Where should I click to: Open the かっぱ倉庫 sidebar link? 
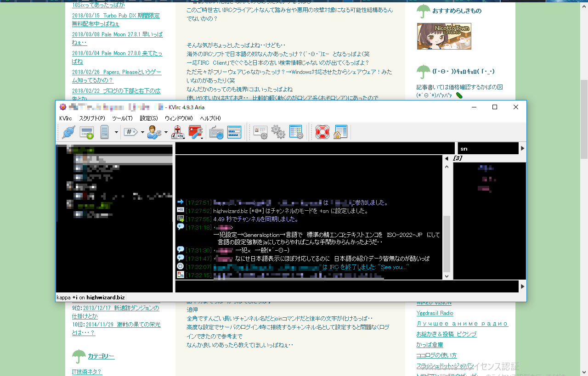(x=430, y=345)
